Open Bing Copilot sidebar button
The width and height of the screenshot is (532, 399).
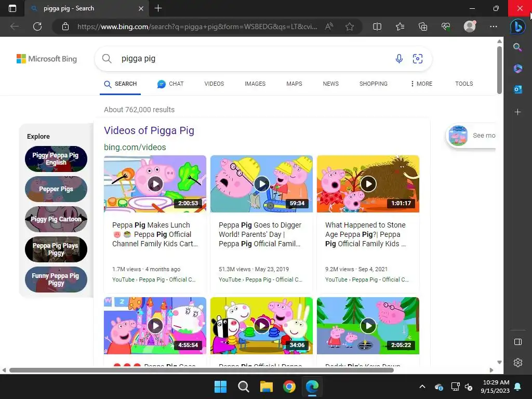tap(518, 26)
